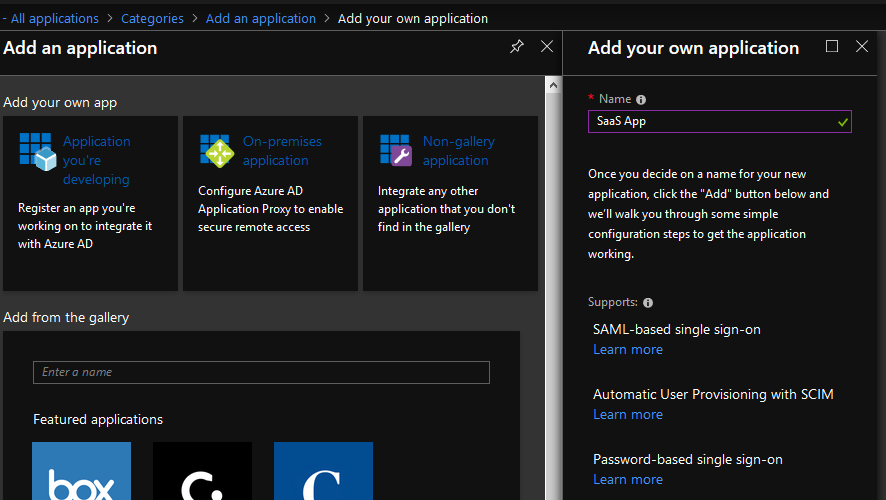Select the current Add your own application breadcrumb
The width and height of the screenshot is (886, 500).
point(412,19)
